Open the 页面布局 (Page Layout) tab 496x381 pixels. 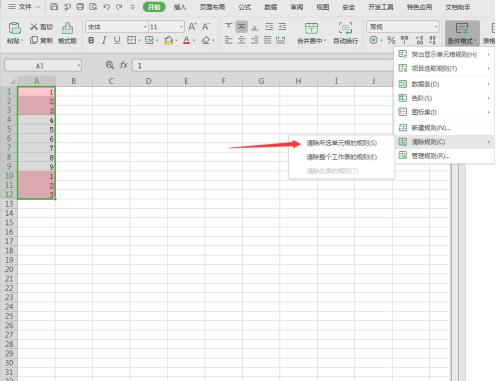tap(212, 7)
